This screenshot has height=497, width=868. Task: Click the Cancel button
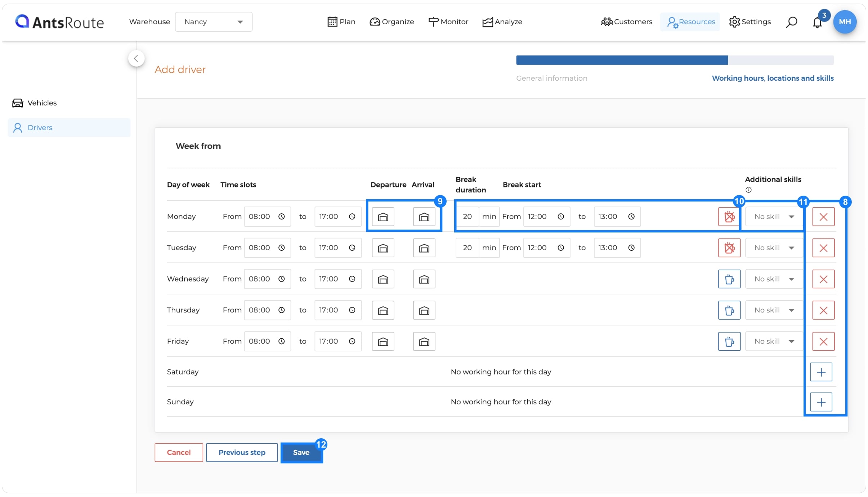[179, 452]
